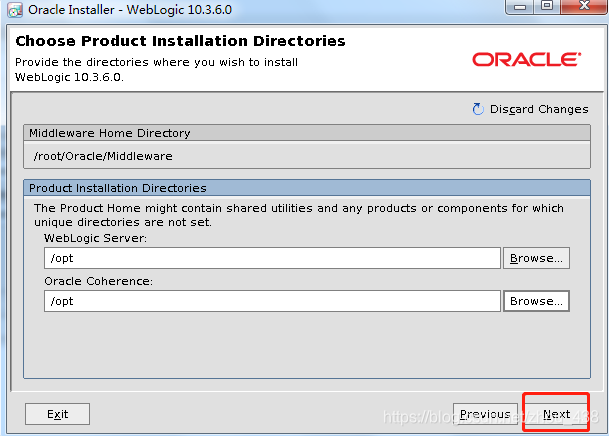Browse for the Oracle Coherence directory
Screen dimensions: 609x436
(536, 301)
